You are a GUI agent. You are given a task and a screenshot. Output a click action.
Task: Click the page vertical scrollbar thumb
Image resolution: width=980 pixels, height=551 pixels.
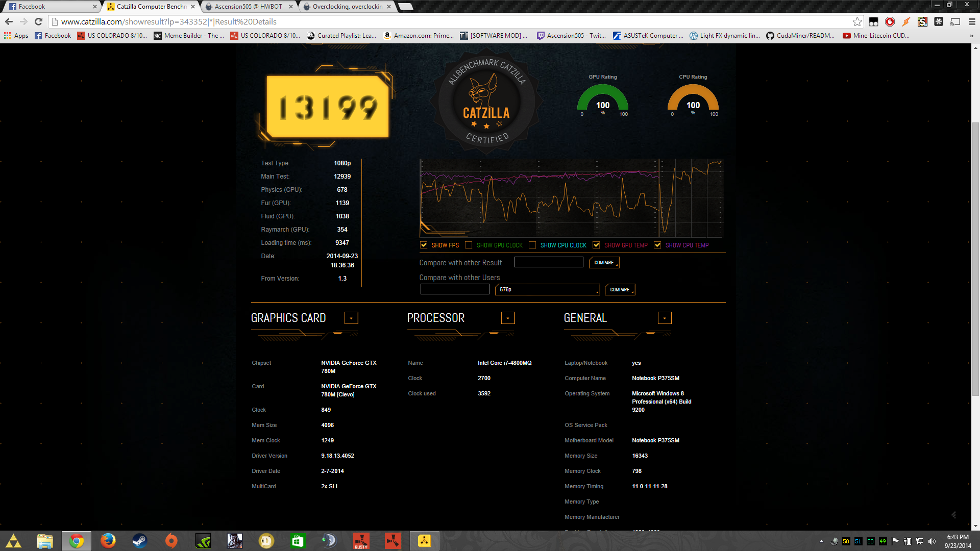coord(975,259)
